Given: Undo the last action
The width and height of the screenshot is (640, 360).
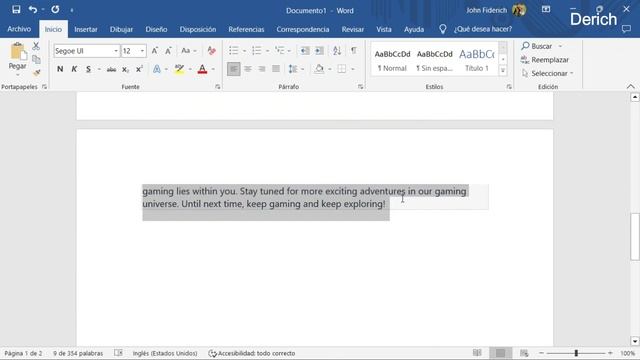Looking at the screenshot, I should (x=33, y=9).
